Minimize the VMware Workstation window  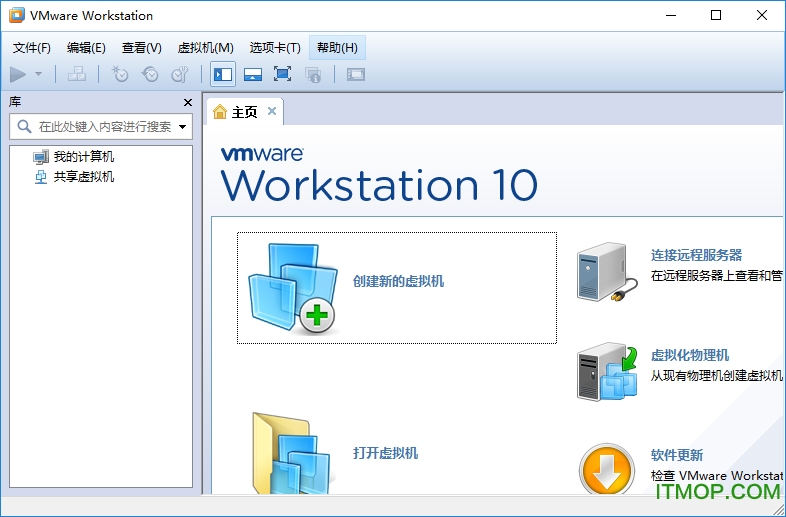pos(671,15)
